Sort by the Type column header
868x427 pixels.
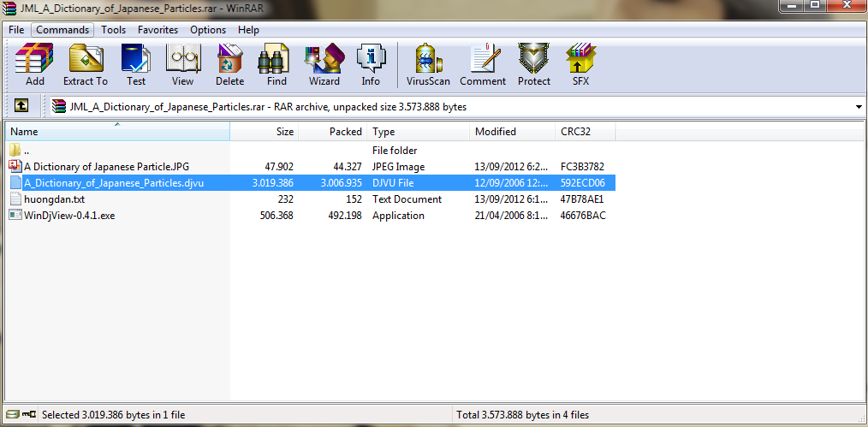(x=419, y=132)
